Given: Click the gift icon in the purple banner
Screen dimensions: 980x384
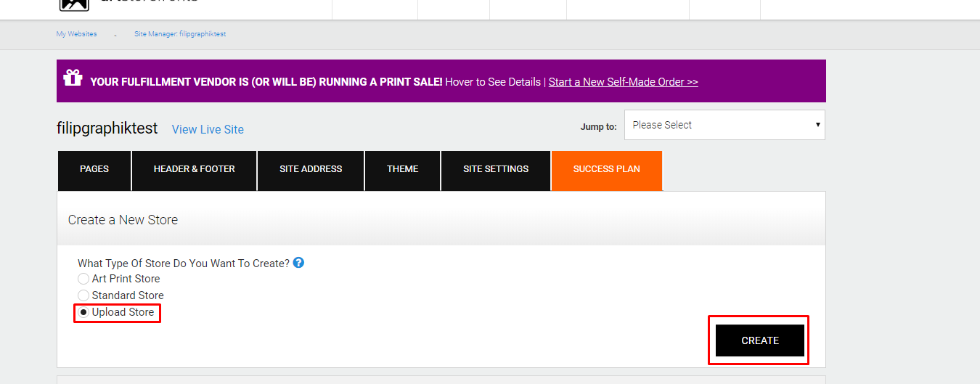Looking at the screenshot, I should [73, 77].
